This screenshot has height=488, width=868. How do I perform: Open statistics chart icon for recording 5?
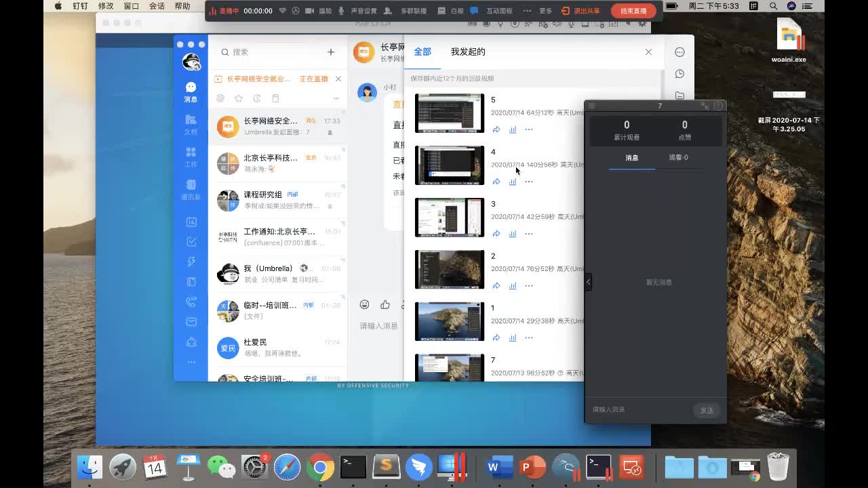[513, 129]
